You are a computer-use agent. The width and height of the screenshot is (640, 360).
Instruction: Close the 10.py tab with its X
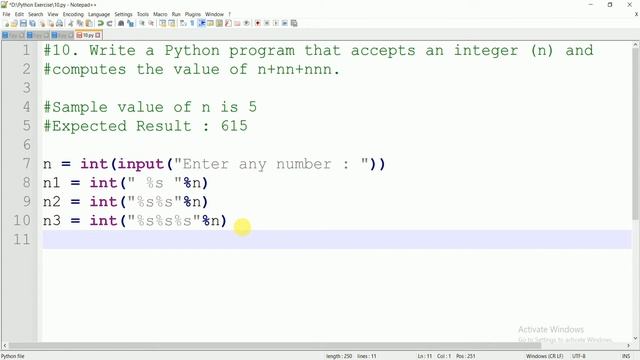[98, 36]
